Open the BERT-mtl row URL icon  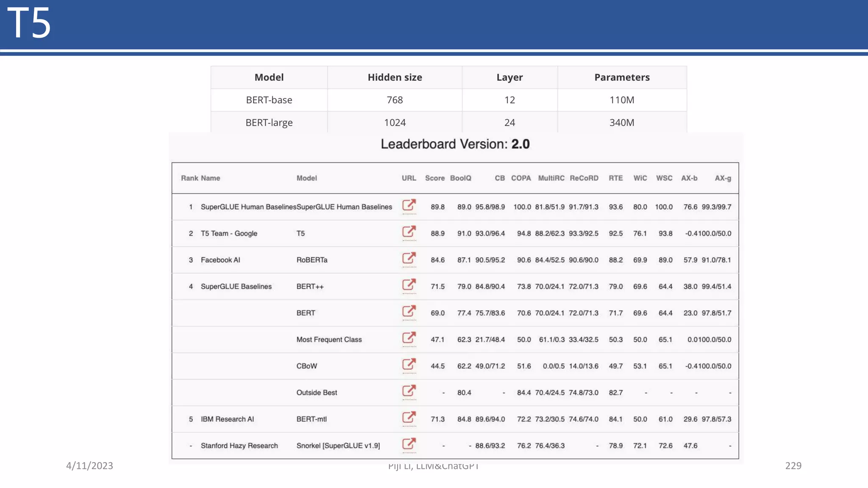click(x=409, y=418)
